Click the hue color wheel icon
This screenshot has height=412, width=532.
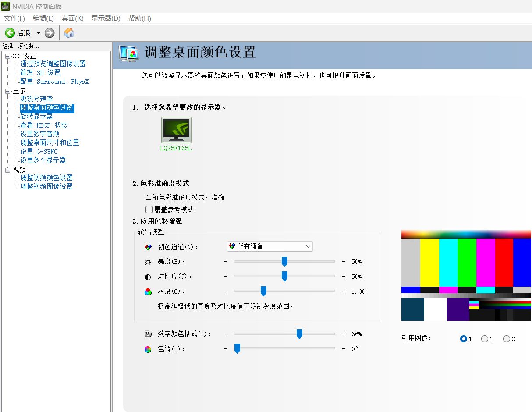coord(148,349)
